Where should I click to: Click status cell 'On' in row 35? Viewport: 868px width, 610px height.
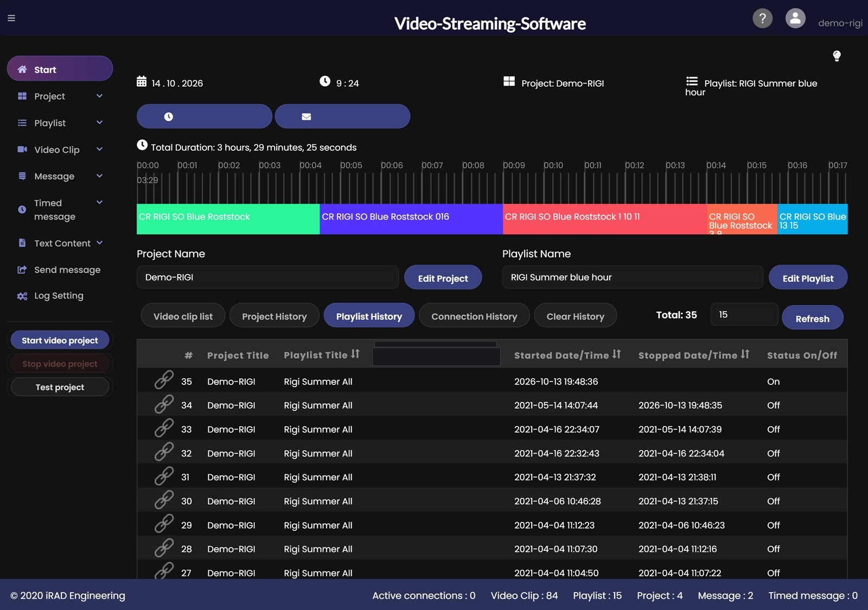pos(773,381)
